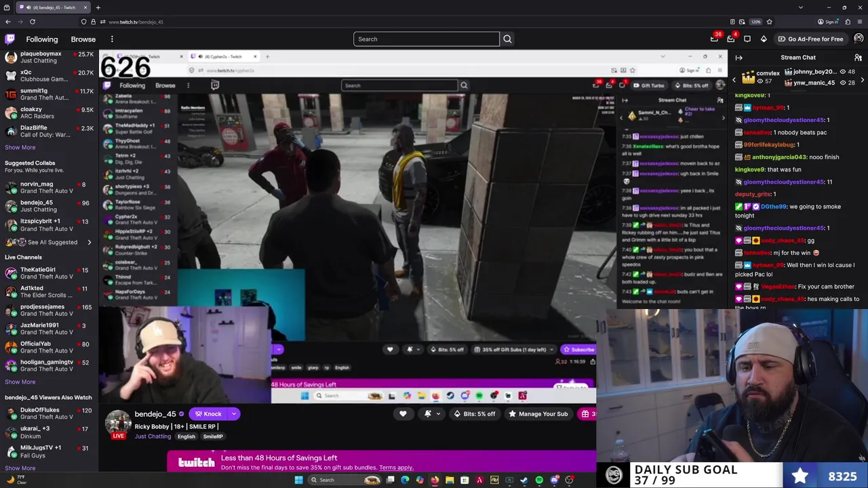Viewport: 868px width, 488px height.
Task: Open Windows Start menu
Action: 298,480
